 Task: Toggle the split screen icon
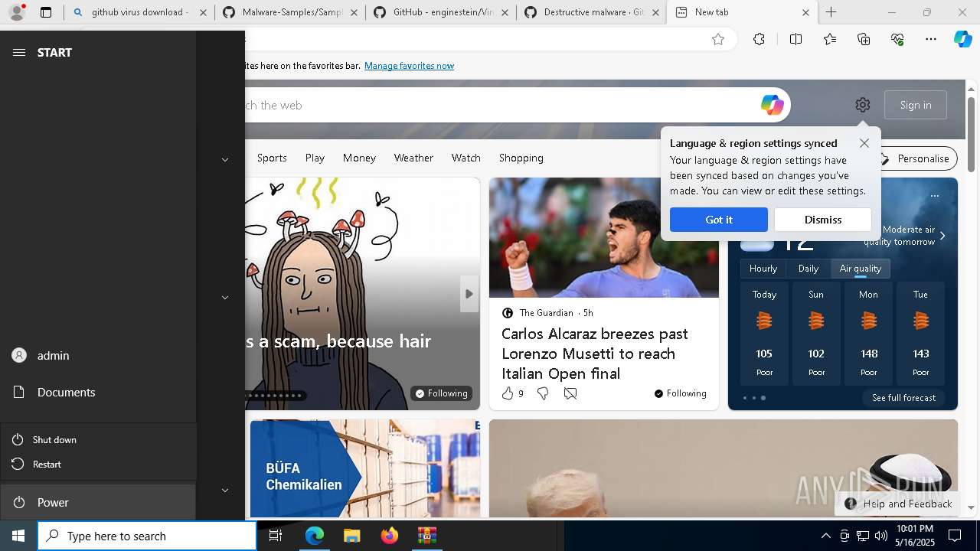point(795,40)
